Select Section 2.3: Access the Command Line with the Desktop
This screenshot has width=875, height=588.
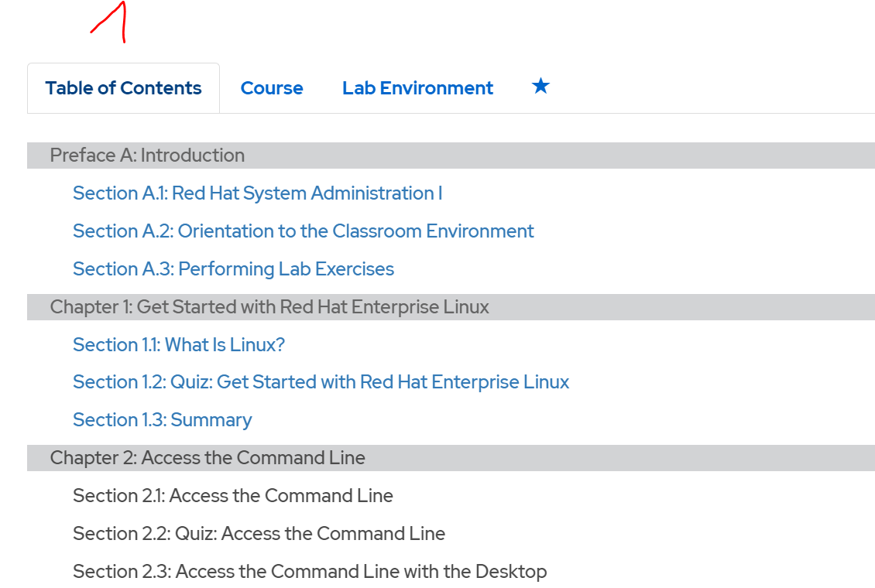click(x=310, y=571)
